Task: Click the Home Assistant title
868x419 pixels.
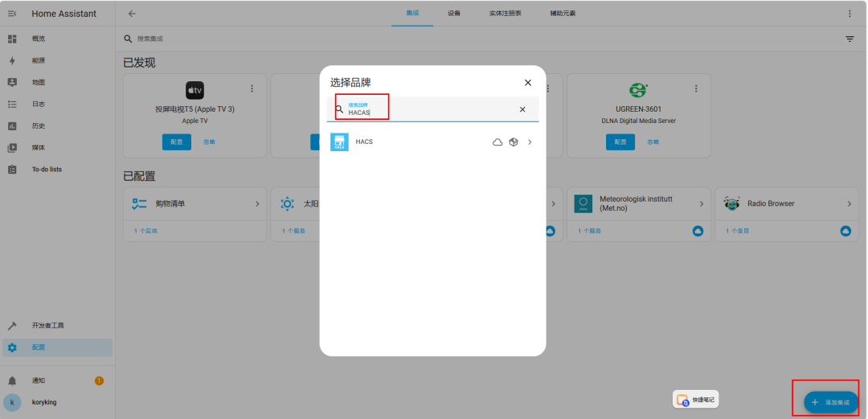Action: tap(63, 14)
